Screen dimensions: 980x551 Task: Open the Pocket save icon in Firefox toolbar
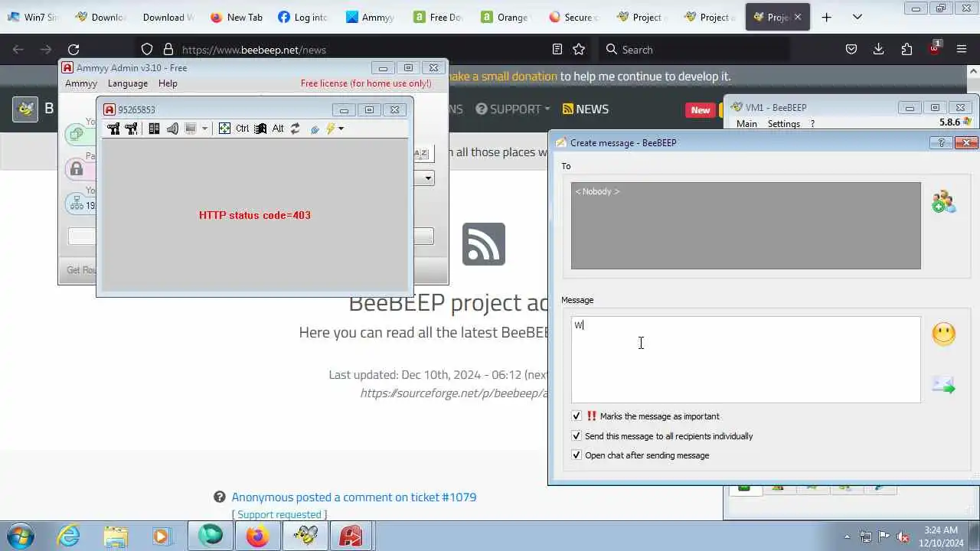[x=851, y=50]
